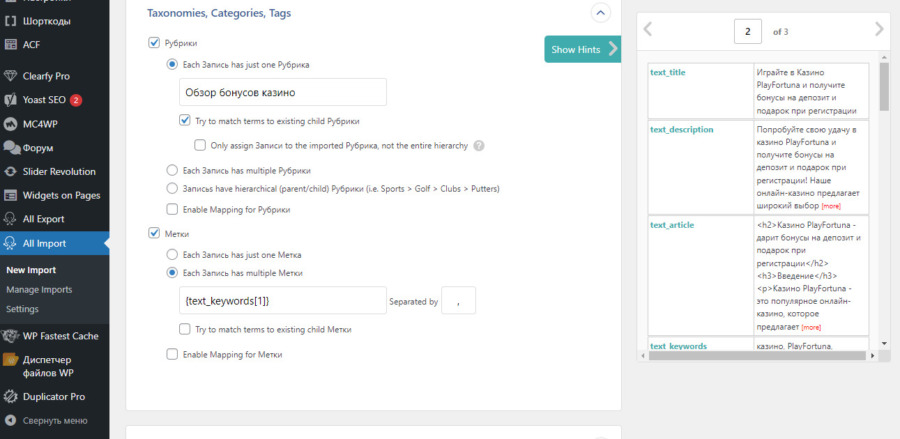
Task: Click the Shortcodes brackets icon in sidebar
Action: [10, 22]
